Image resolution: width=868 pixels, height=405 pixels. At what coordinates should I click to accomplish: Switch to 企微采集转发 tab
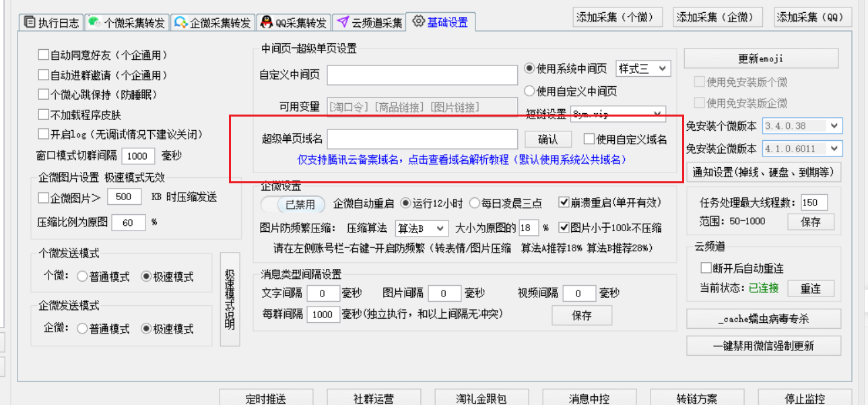[213, 23]
